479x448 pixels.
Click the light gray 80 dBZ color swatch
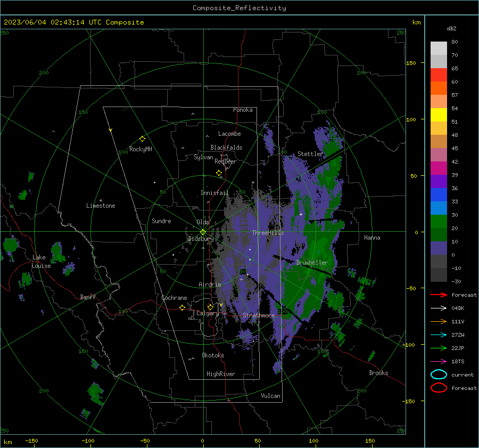[439, 48]
